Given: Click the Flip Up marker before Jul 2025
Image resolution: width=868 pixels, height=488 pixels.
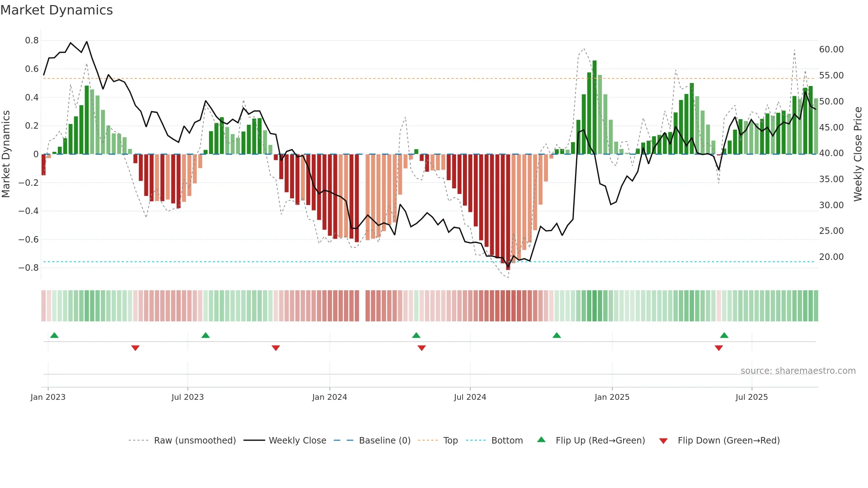Looking at the screenshot, I should [x=724, y=335].
